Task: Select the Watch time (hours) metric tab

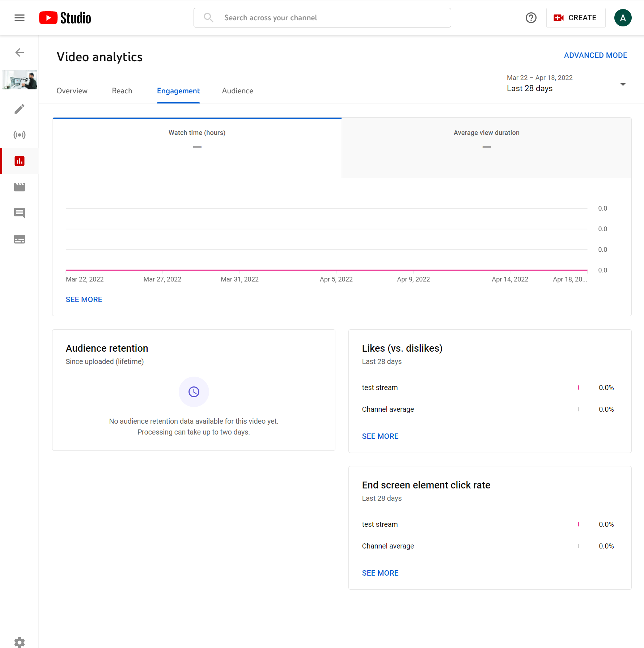Action: tap(197, 148)
